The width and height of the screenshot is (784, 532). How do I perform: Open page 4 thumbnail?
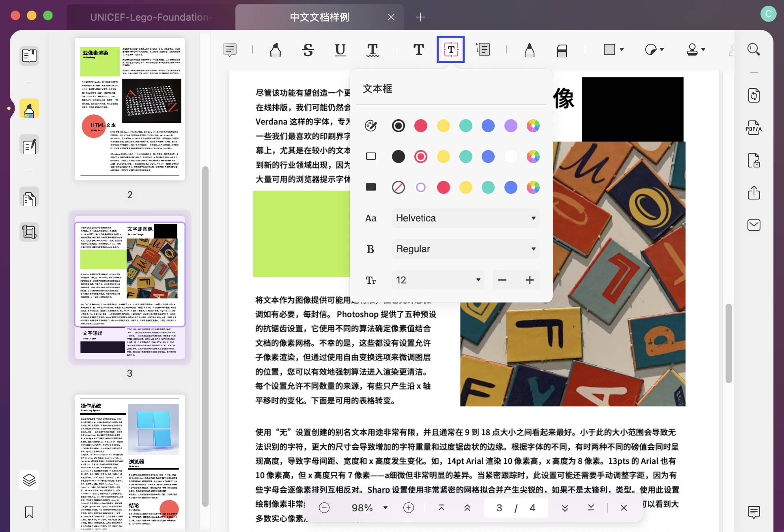[x=130, y=462]
